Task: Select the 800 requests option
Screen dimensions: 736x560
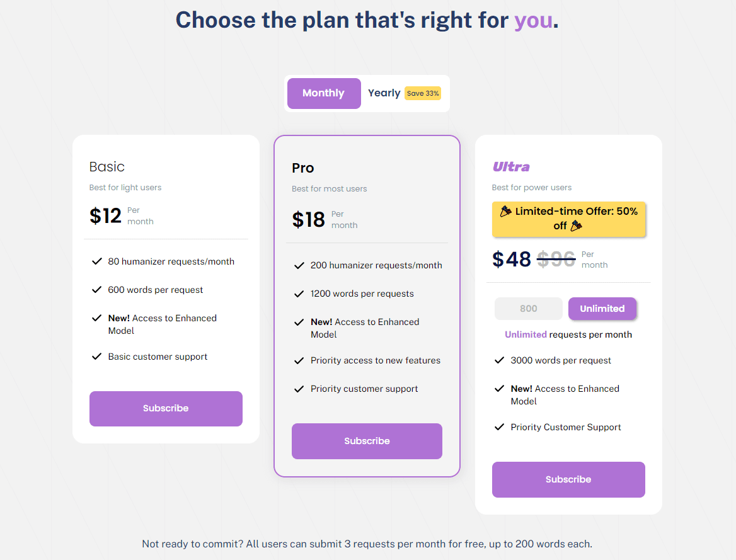Action: click(528, 309)
